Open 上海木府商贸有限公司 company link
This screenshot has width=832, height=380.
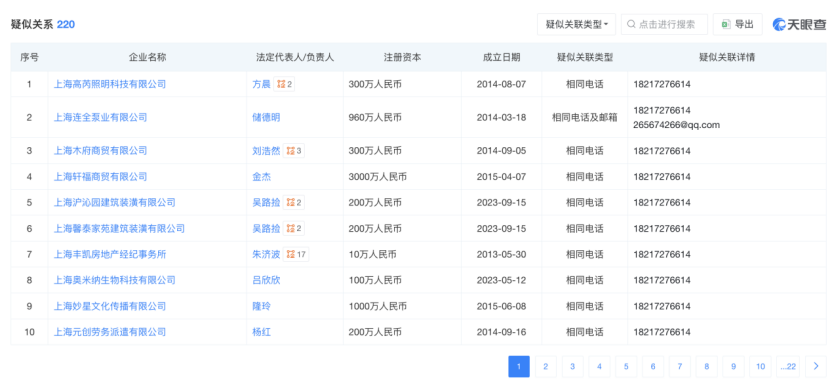[x=100, y=151]
